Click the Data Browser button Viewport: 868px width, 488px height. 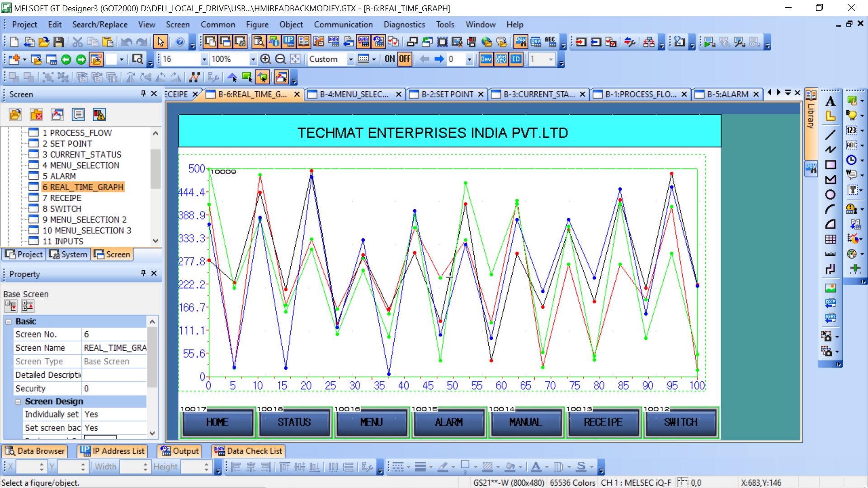pyautogui.click(x=35, y=451)
